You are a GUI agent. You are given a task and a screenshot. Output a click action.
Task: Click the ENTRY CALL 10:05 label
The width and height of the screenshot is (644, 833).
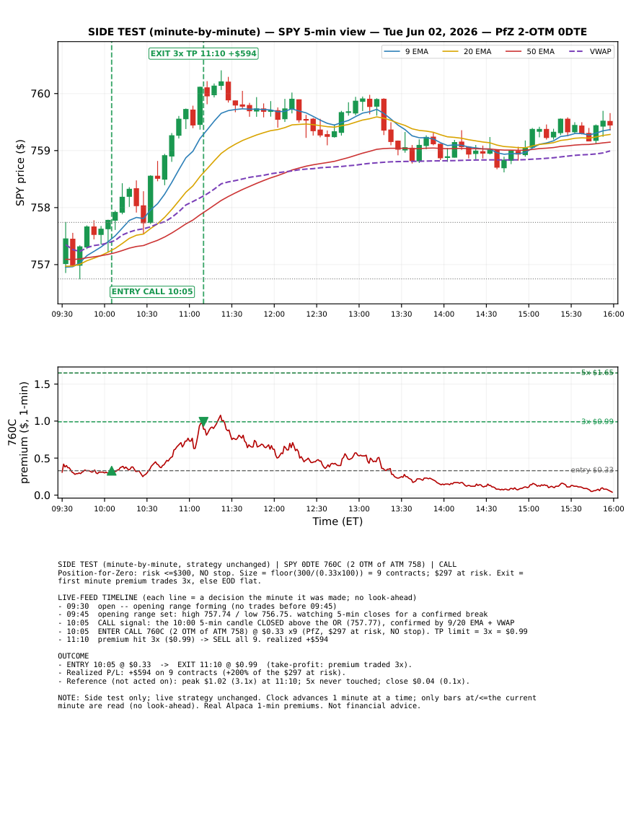[x=152, y=291]
